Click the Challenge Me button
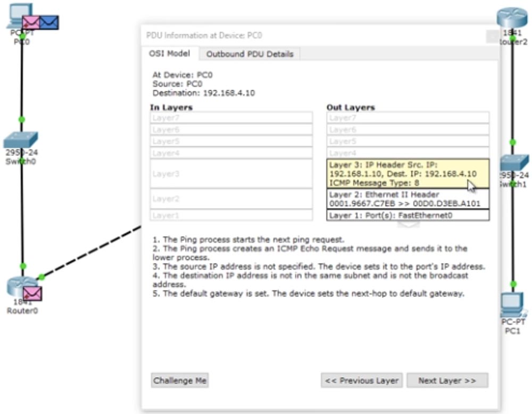The width and height of the screenshot is (532, 414). tap(180, 380)
